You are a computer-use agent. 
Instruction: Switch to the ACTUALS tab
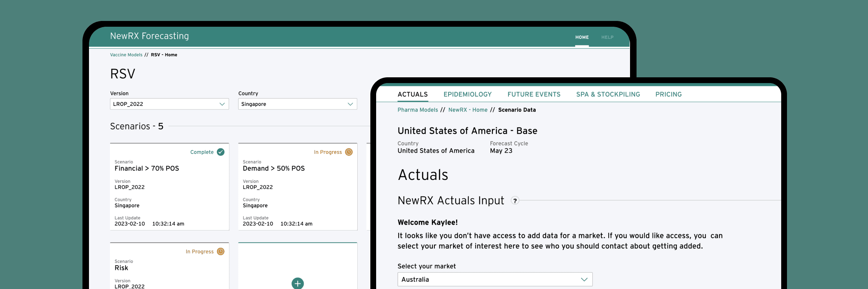[413, 94]
